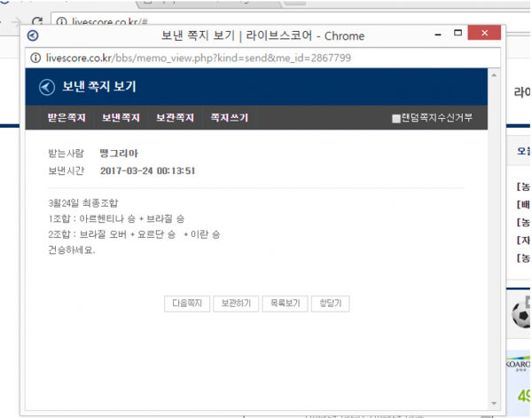Click the line starting with 2조합
This screenshot has width=532, height=418.
[135, 234]
